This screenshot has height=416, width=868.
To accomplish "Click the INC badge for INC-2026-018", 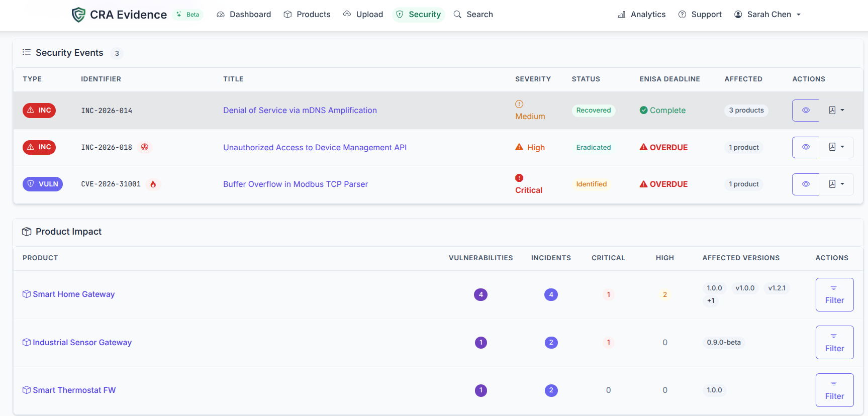I will point(39,147).
